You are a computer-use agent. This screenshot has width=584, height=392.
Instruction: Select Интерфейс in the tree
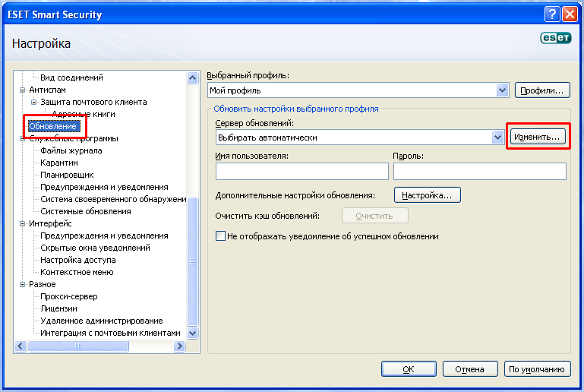(50, 223)
